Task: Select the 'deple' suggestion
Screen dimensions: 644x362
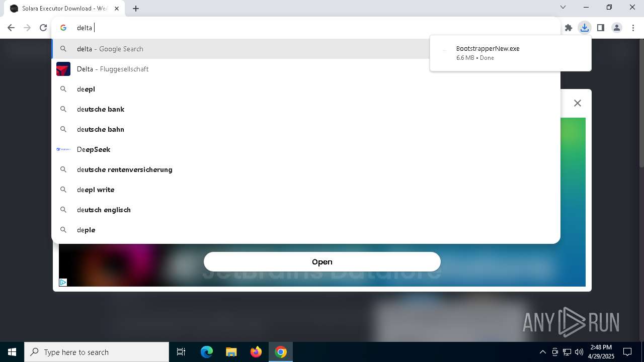Action: tap(306, 230)
